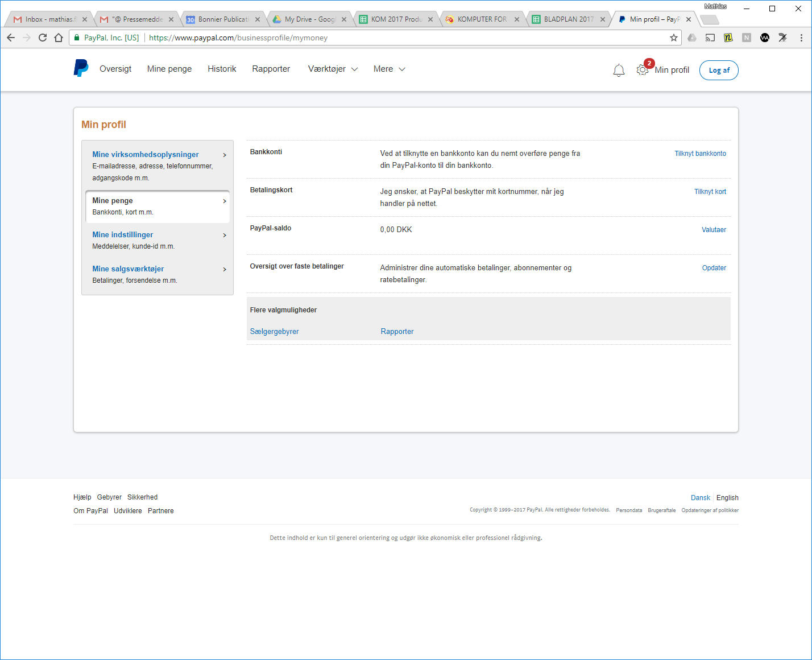Open Mine indstillinger sidebar section
The width and height of the screenshot is (812, 660).
click(123, 234)
